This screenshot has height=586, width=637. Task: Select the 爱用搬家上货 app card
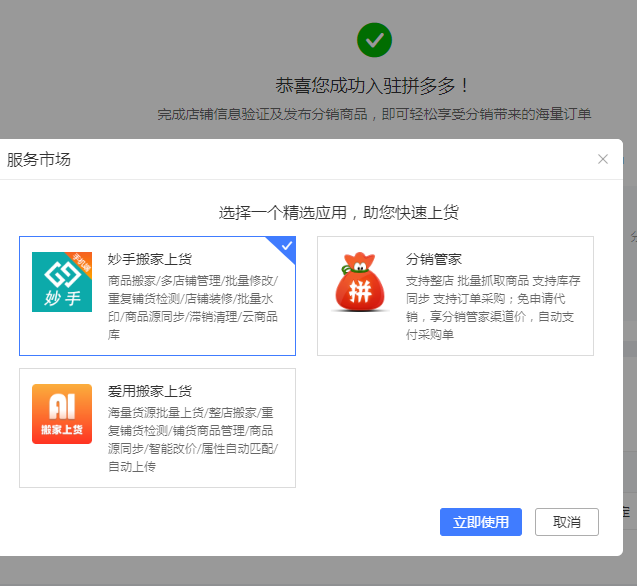(x=157, y=428)
